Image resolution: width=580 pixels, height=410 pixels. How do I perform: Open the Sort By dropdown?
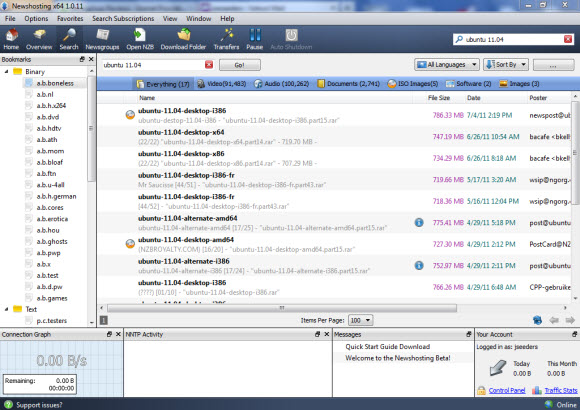[x=506, y=65]
